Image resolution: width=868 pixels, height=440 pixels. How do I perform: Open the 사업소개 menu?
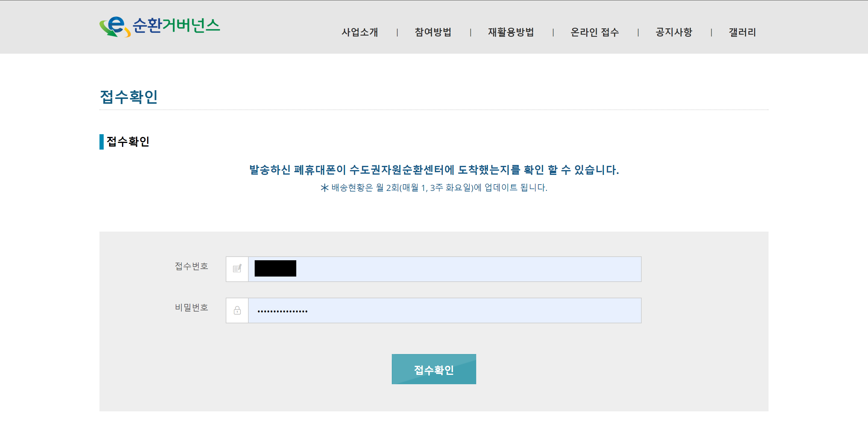click(360, 32)
